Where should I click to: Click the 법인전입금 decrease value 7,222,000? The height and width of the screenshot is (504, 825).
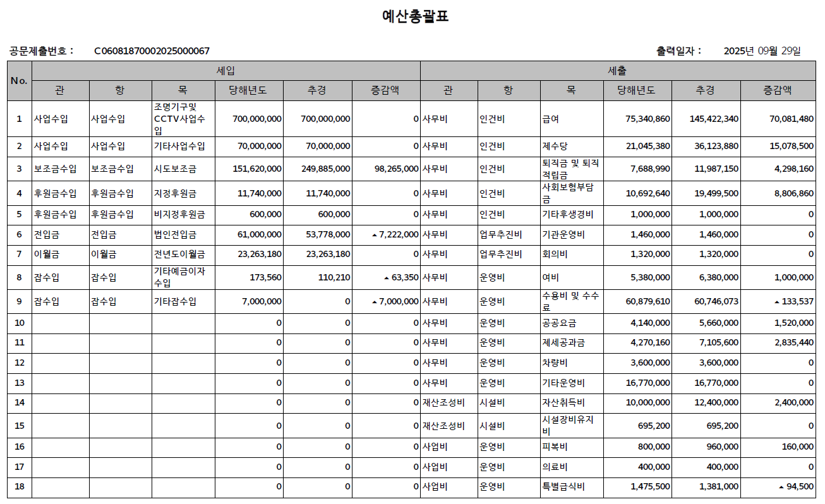(398, 234)
